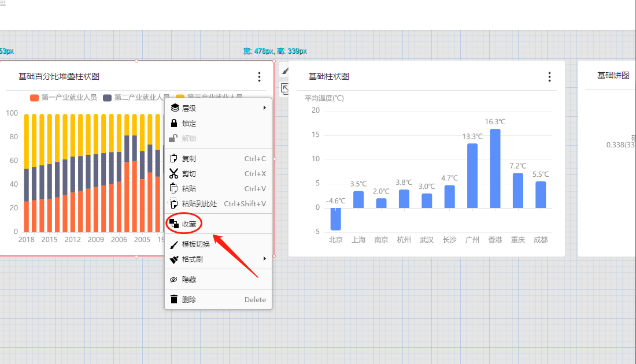Click the 香港 16.3℃ bar

[x=495, y=168]
